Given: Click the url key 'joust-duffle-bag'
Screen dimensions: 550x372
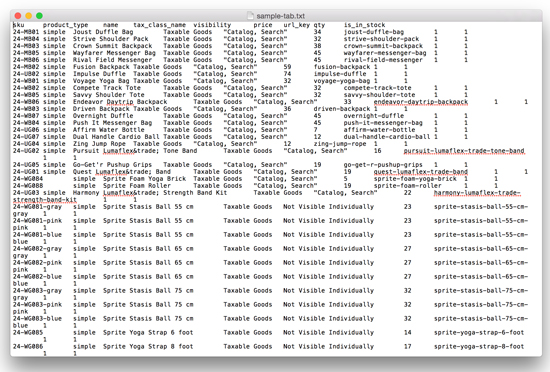Looking at the screenshot, I should tap(374, 32).
